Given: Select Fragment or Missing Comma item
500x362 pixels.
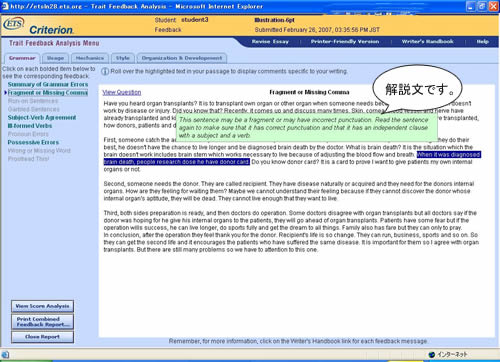Looking at the screenshot, I should pos(48,93).
